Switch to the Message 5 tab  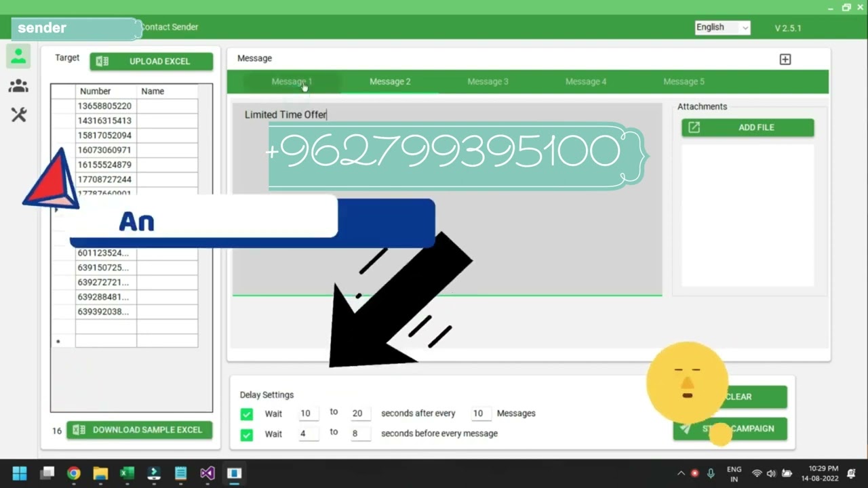(x=684, y=81)
